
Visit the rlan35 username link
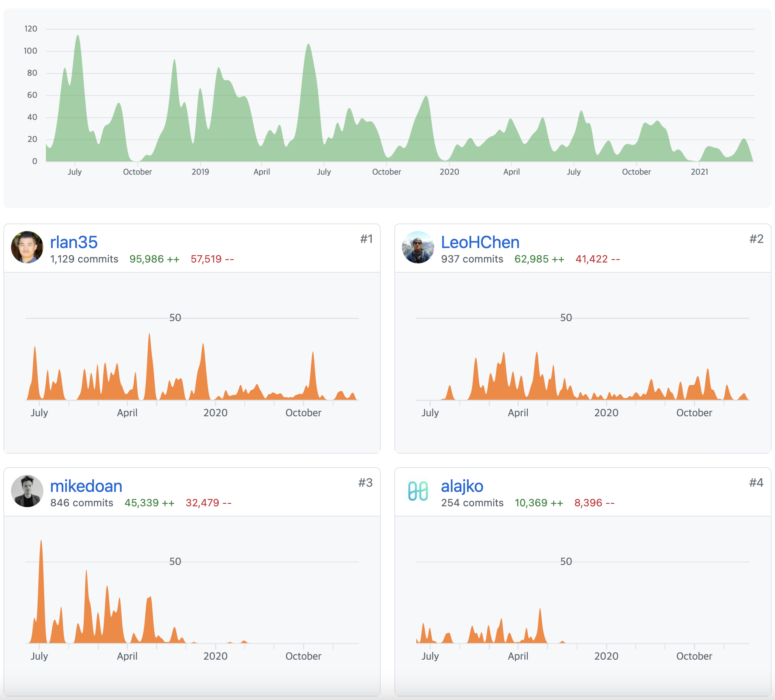pyautogui.click(x=74, y=242)
